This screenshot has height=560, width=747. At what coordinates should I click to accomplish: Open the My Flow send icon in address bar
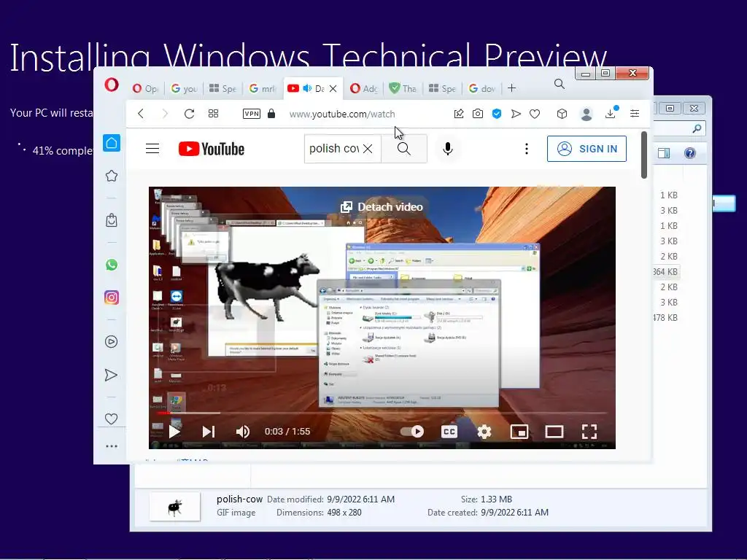(x=516, y=114)
